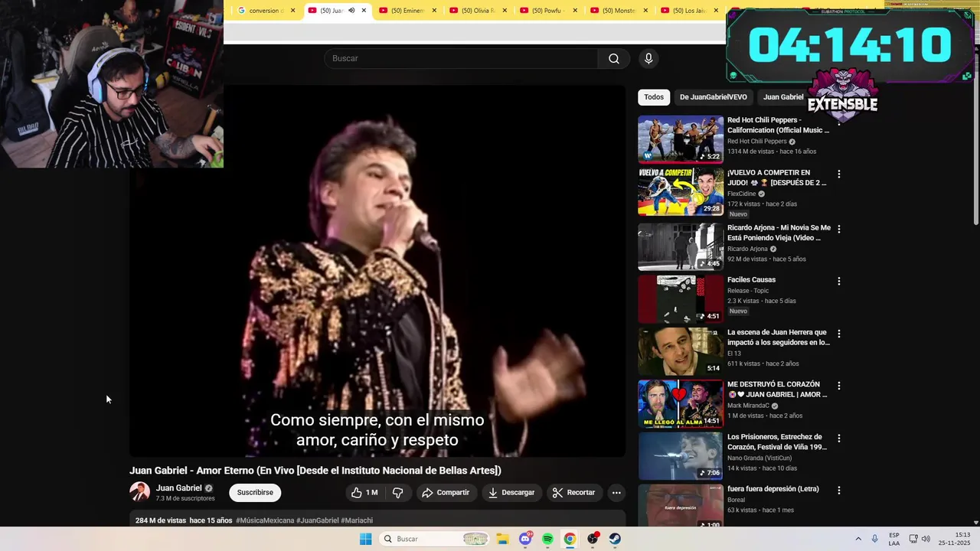Open options menu for ME DESTRUYÓ EL CORAZÓN

[x=838, y=386]
